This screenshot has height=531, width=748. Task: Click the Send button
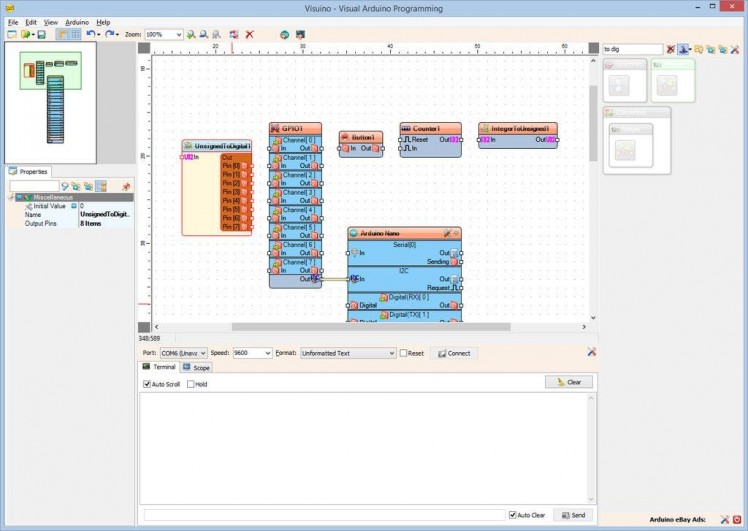[572, 515]
